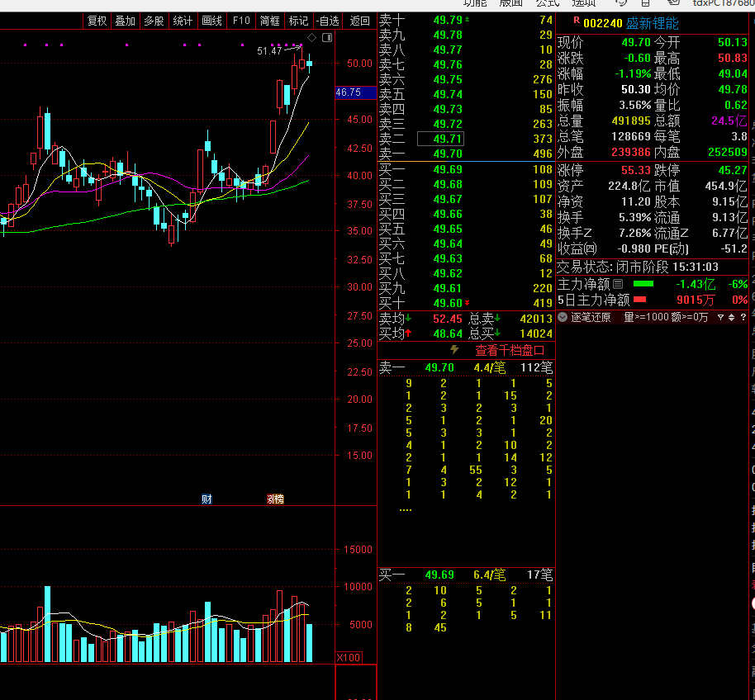Click the green 主力净额 bar
Screen dimensions: 755x700
tap(643, 284)
